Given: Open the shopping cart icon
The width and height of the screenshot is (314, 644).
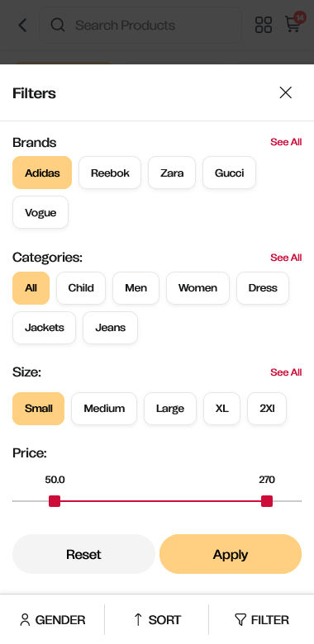Looking at the screenshot, I should click(x=293, y=24).
